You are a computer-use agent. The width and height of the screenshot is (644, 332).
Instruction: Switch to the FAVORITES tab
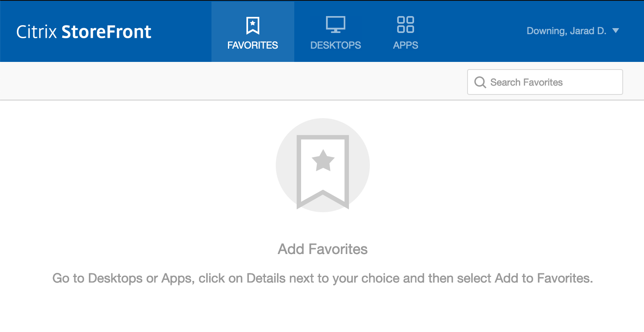(x=252, y=32)
